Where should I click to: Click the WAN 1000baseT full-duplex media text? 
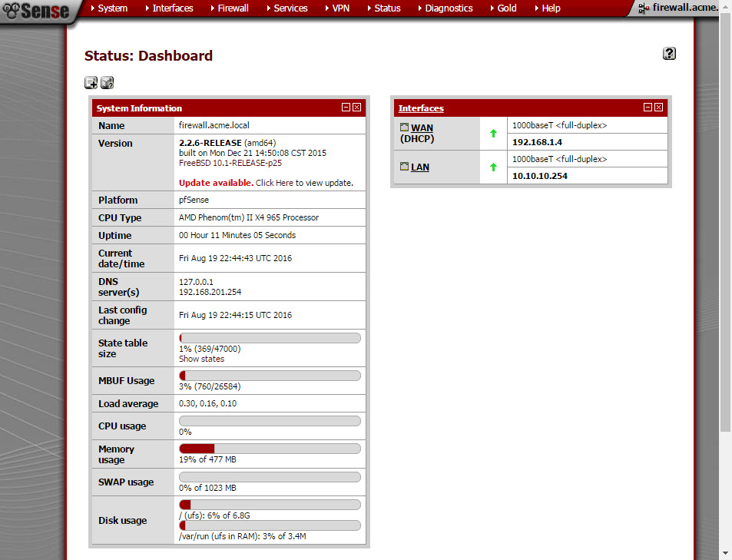pyautogui.click(x=560, y=125)
